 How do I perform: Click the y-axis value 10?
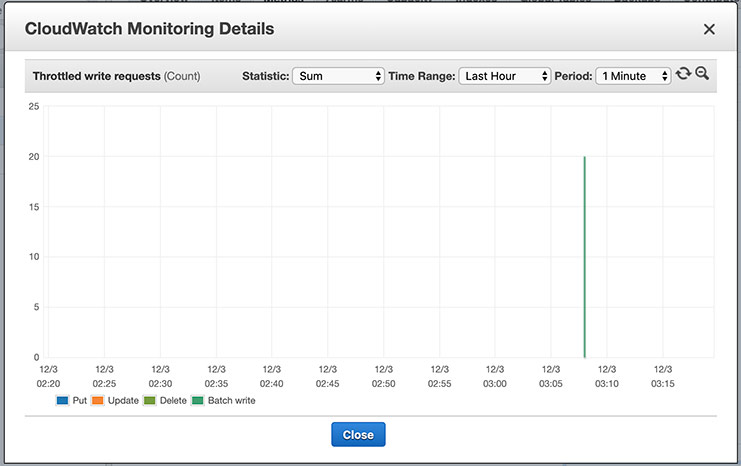click(x=34, y=257)
